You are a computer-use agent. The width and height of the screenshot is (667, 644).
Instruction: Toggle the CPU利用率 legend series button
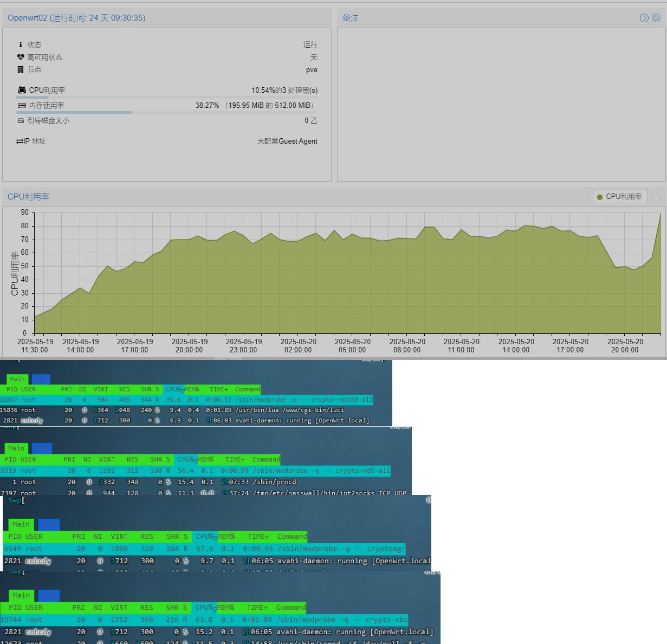pyautogui.click(x=620, y=197)
